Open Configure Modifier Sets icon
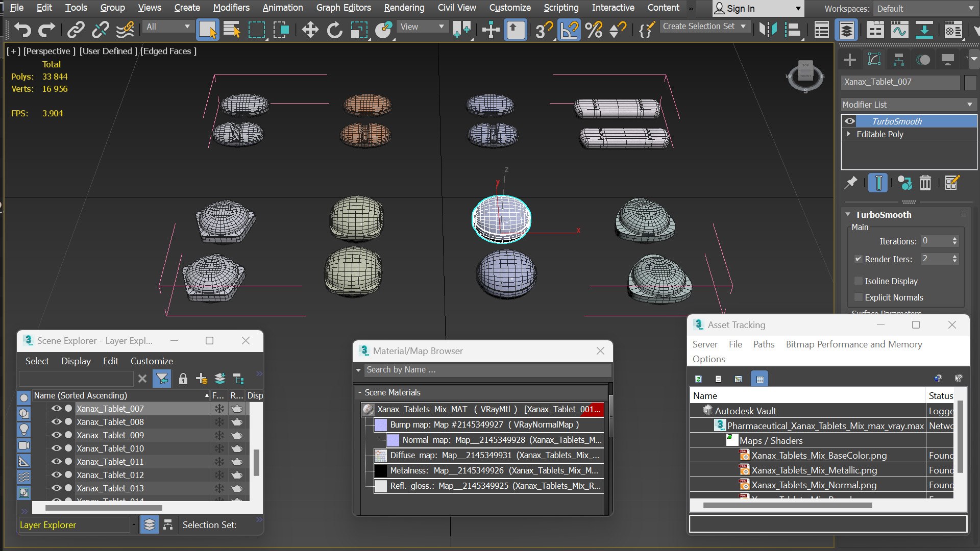 [952, 183]
